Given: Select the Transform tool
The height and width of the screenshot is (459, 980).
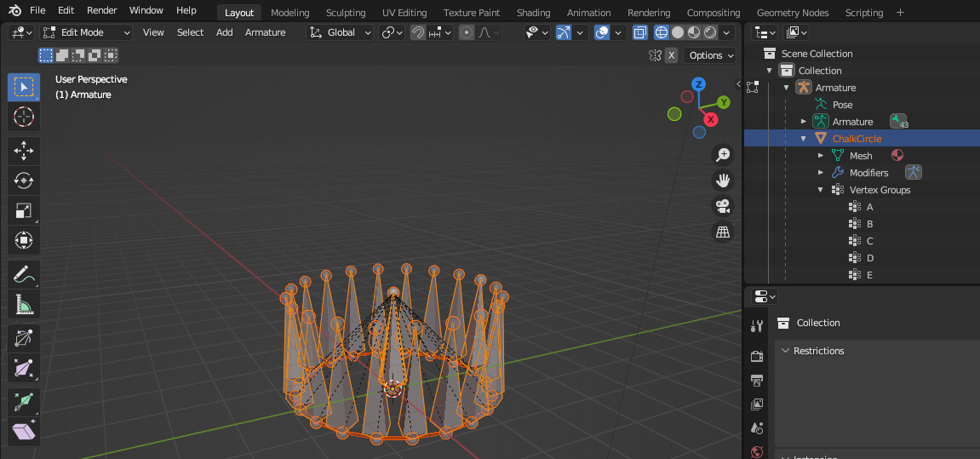Looking at the screenshot, I should click(x=24, y=241).
